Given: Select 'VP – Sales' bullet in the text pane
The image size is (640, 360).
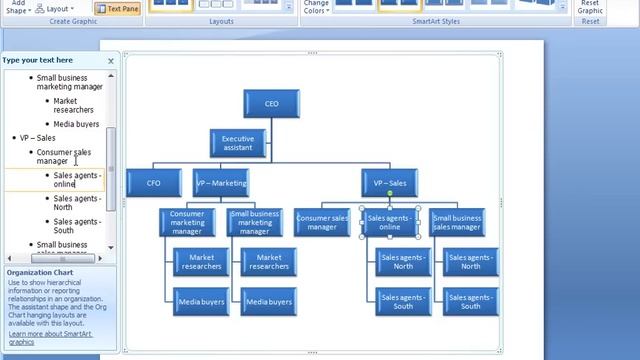Looking at the screenshot, I should [38, 138].
